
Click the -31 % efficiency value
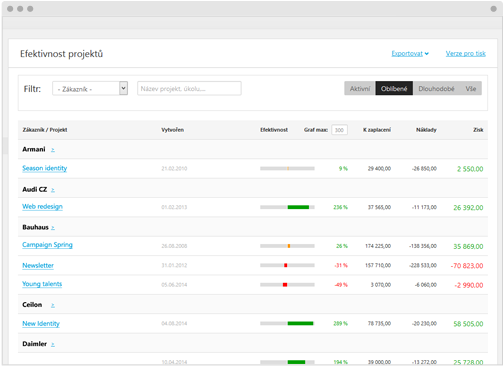[341, 265]
